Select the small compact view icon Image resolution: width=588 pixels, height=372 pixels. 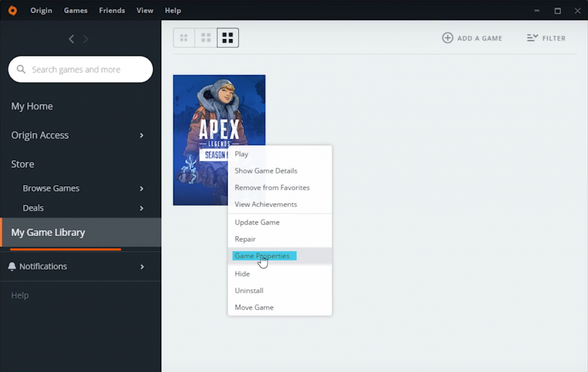[x=184, y=37]
